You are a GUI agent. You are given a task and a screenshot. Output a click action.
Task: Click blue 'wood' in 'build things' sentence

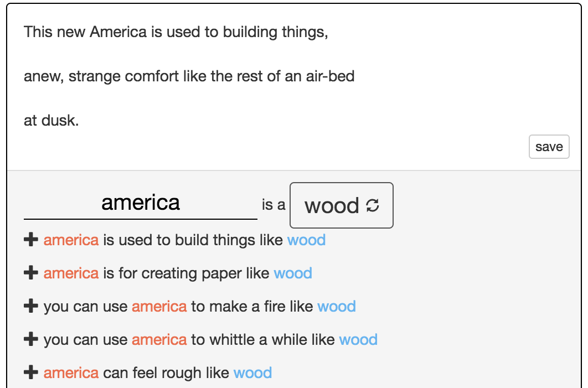click(306, 240)
